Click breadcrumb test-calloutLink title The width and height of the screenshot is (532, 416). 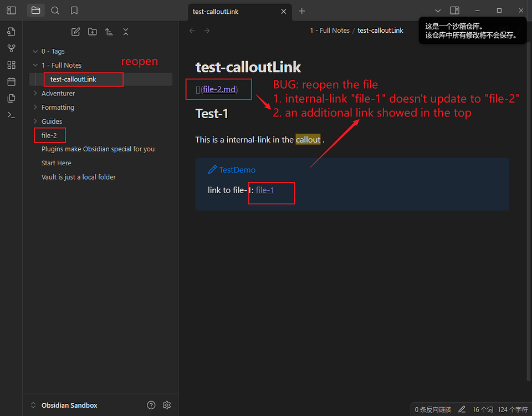click(380, 31)
